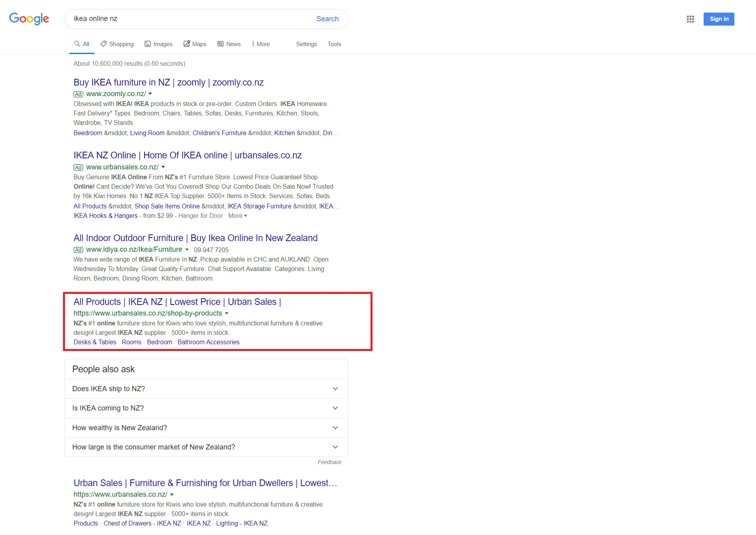Open All Products IKEA NZ Lowest Price result
The width and height of the screenshot is (756, 535).
click(x=177, y=302)
